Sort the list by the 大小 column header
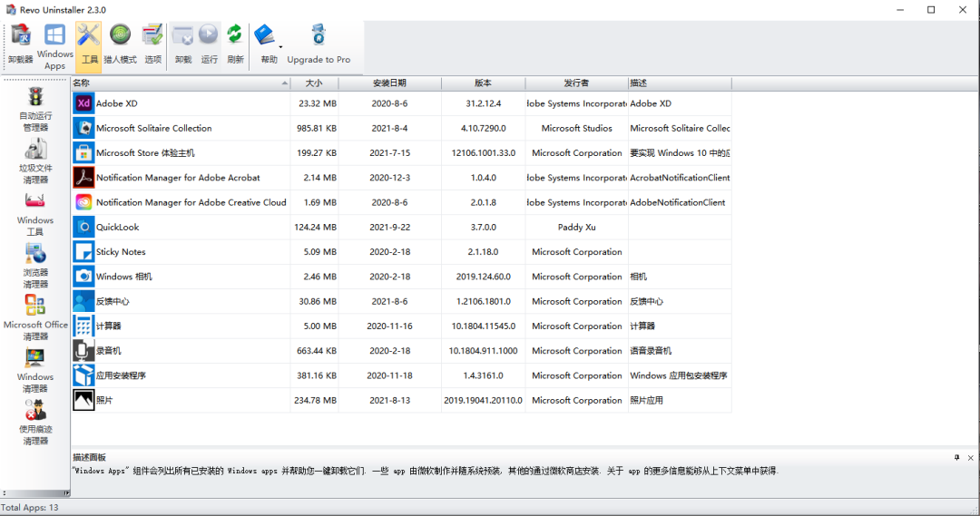980x516 pixels. coord(314,83)
